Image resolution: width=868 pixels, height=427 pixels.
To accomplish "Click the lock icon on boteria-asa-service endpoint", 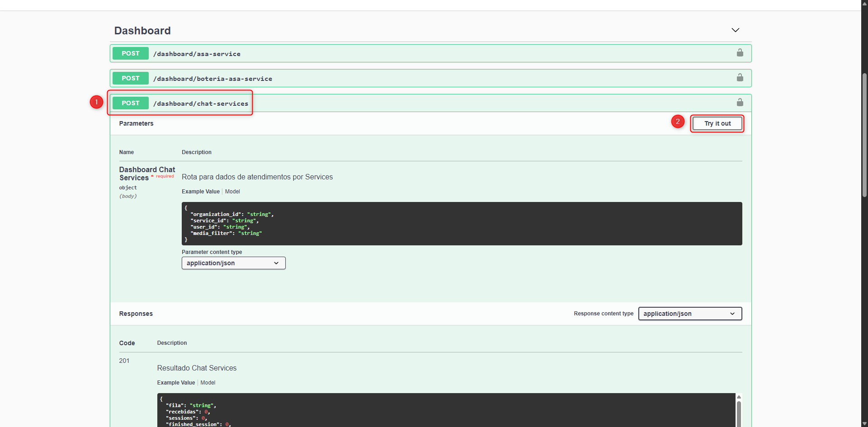I will (740, 78).
